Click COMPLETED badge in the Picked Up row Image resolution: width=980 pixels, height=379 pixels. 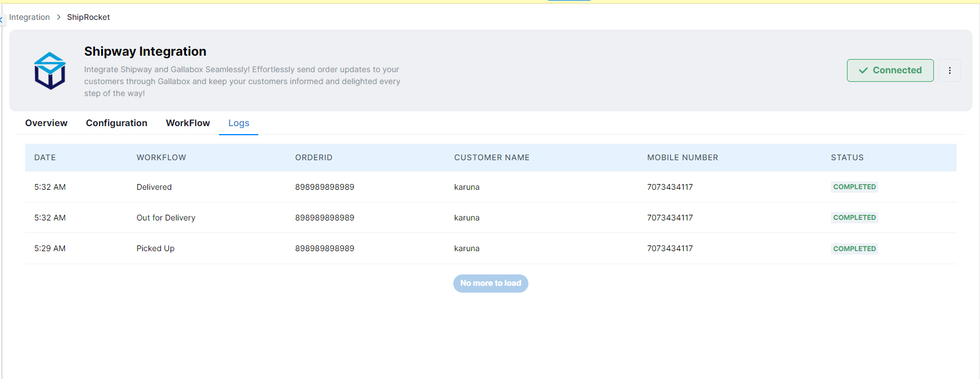tap(854, 249)
